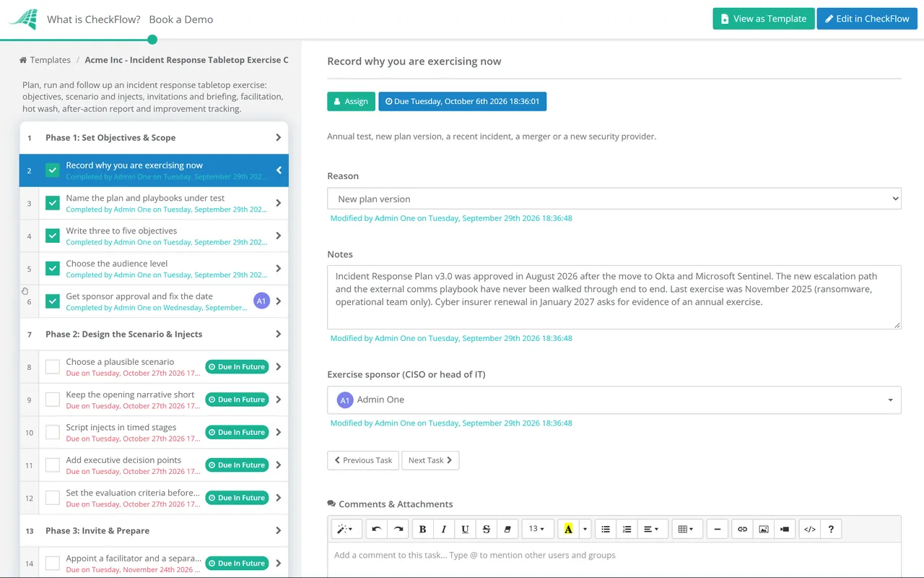Viewport: 924px width, 578px height.
Task: Open the paragraph alignment dropdown
Action: (653, 529)
